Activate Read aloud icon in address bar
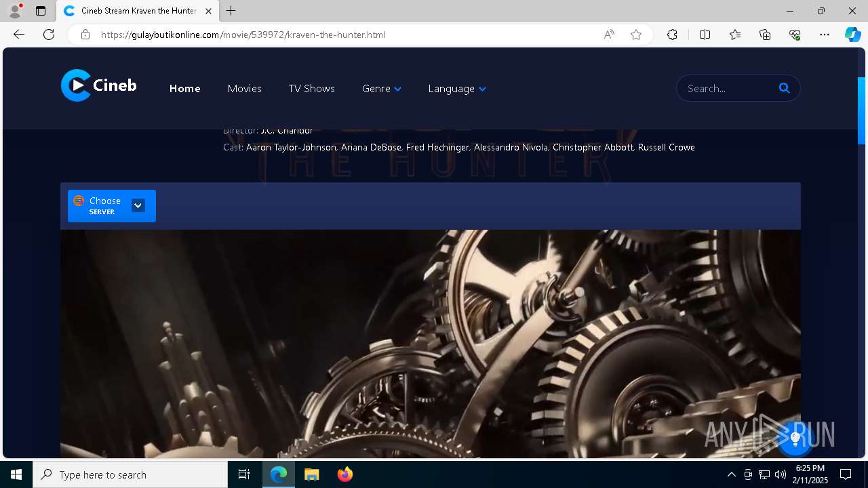 [609, 35]
